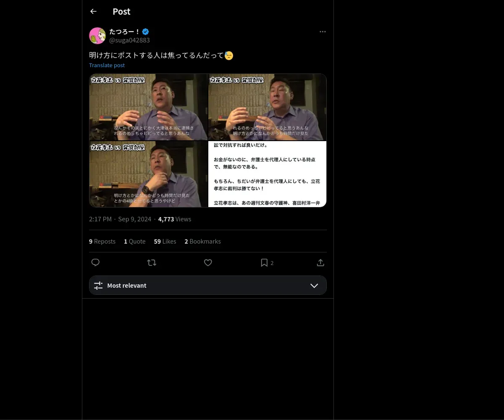The width and height of the screenshot is (504, 420).
Task: Click the reply speech bubble icon
Action: (95, 262)
